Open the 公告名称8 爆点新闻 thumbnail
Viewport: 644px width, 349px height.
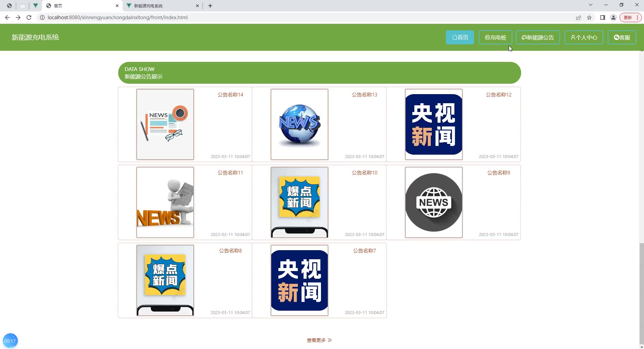tap(165, 280)
